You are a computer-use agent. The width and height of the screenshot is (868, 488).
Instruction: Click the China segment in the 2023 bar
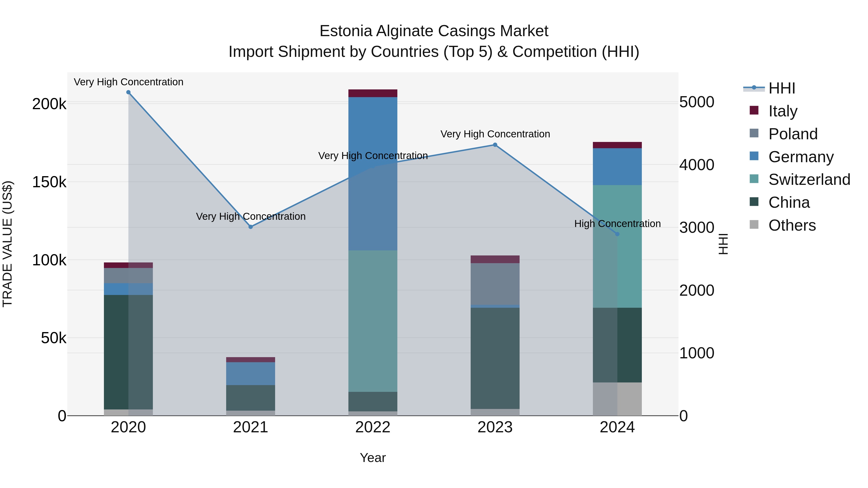pyautogui.click(x=495, y=358)
